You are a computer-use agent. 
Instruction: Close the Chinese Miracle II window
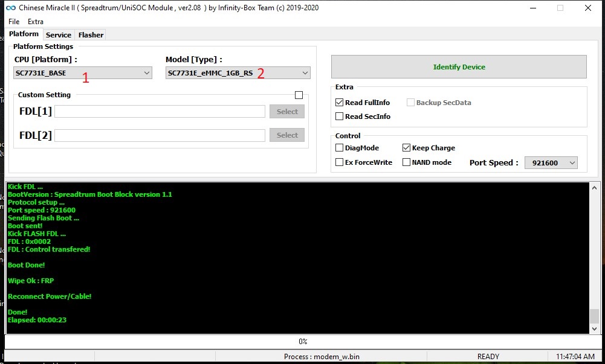[x=588, y=8]
